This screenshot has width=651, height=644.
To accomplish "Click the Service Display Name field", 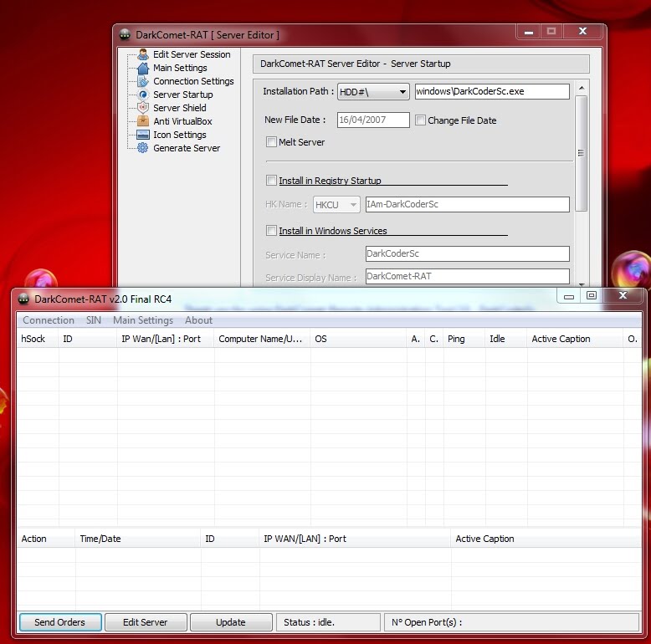I will pos(467,276).
